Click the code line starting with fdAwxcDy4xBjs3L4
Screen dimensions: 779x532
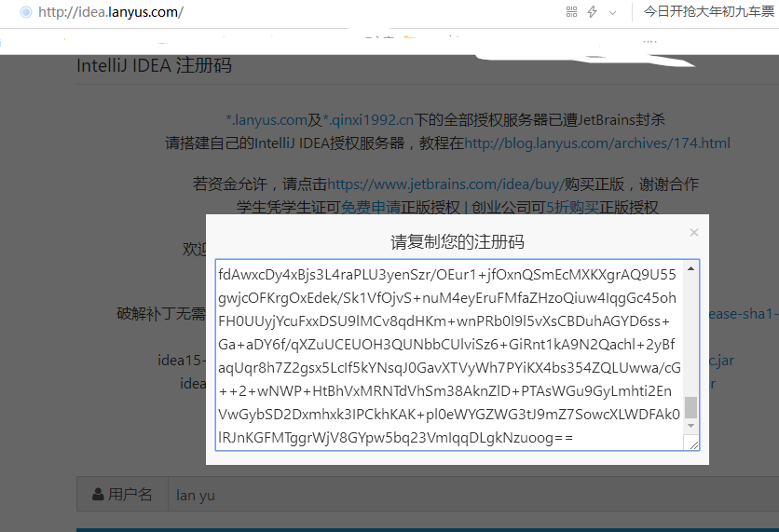(x=447, y=275)
